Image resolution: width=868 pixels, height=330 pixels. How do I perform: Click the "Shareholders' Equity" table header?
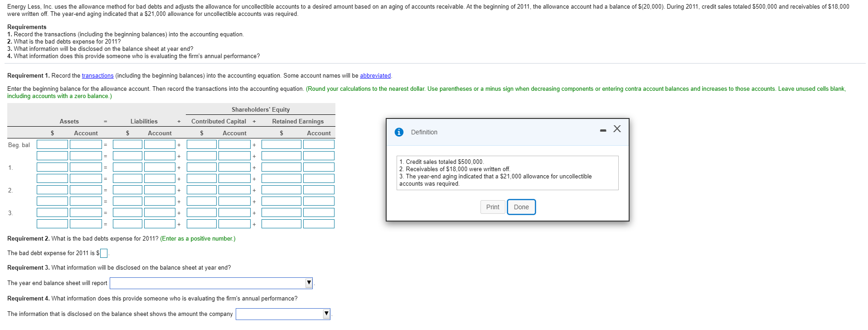(x=261, y=110)
